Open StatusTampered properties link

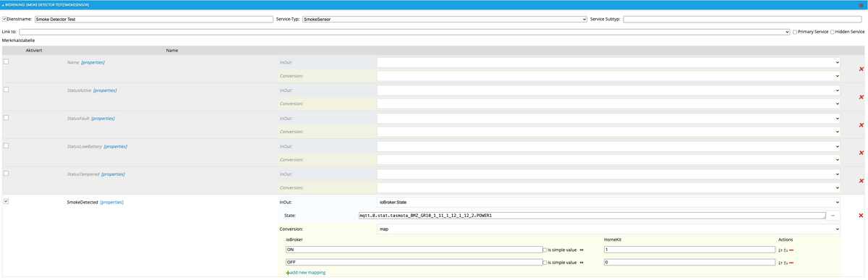pyautogui.click(x=113, y=174)
